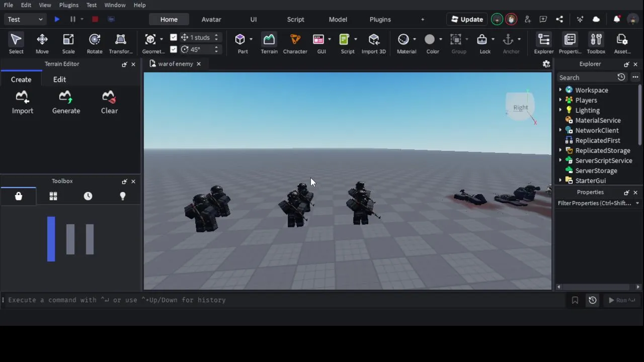Open Toolbox Recent clock tab
The height and width of the screenshot is (362, 644).
click(88, 196)
